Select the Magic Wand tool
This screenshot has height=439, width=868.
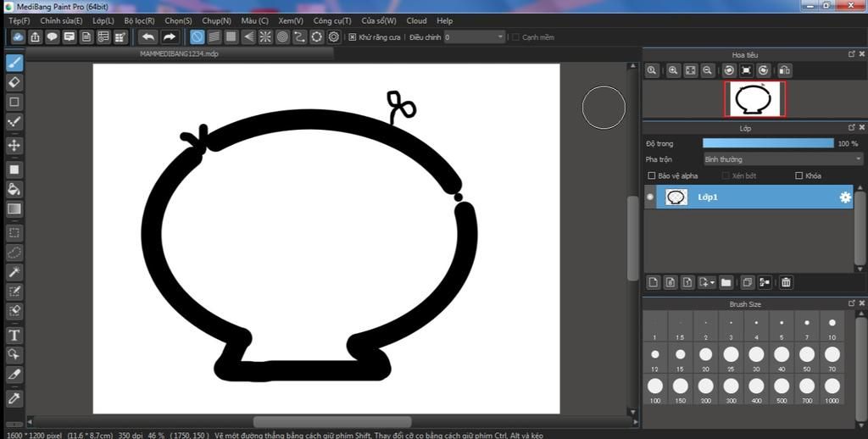point(14,272)
